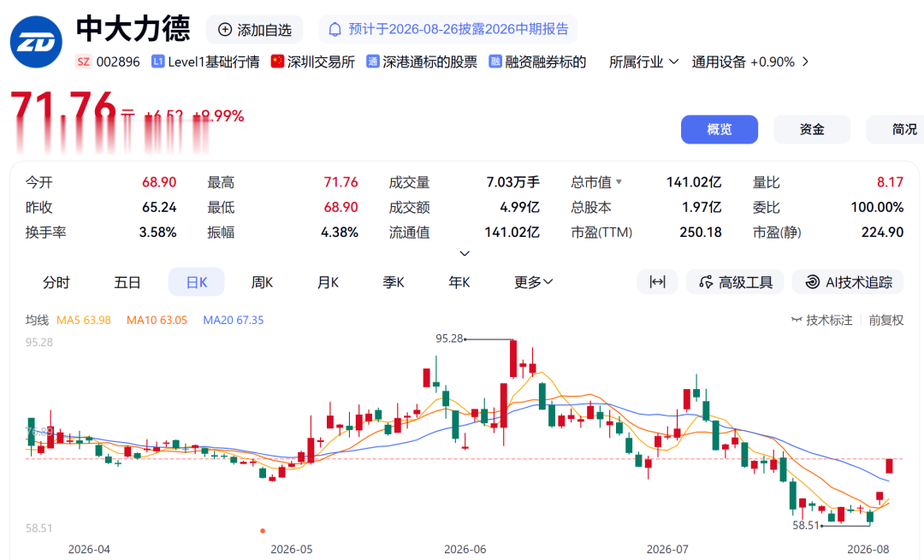Select the 月K chart tab
Screen dimensions: 924x560
tap(328, 283)
